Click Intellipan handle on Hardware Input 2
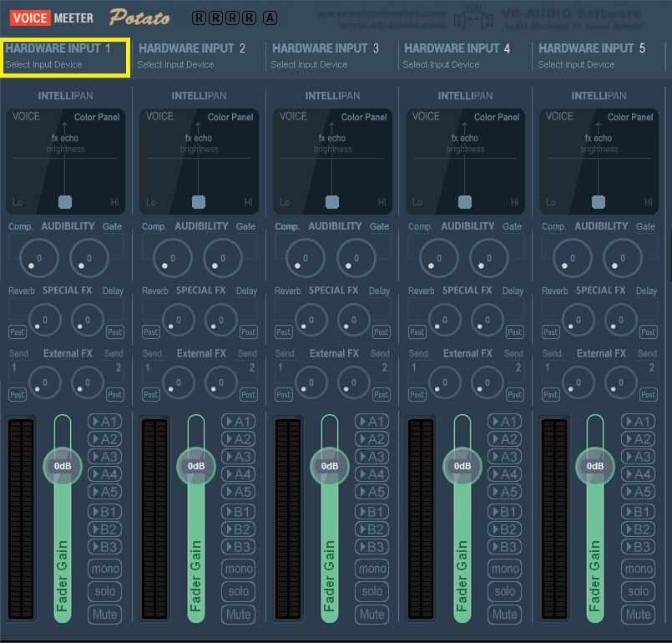 pyautogui.click(x=199, y=202)
